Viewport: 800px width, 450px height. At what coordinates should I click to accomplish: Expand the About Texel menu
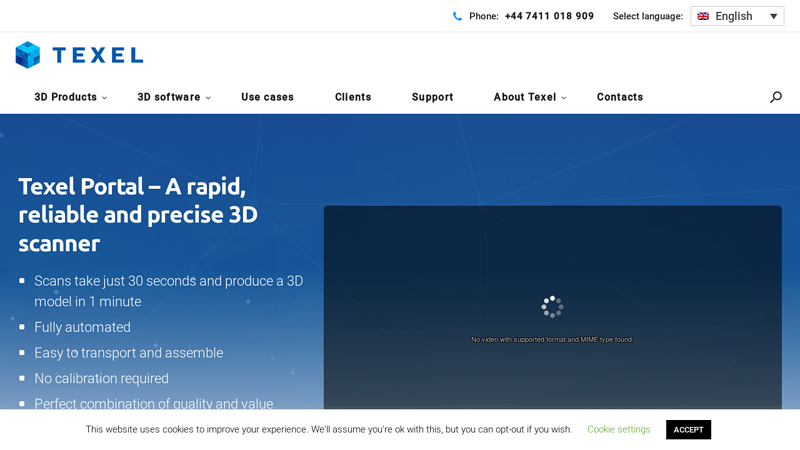point(530,97)
